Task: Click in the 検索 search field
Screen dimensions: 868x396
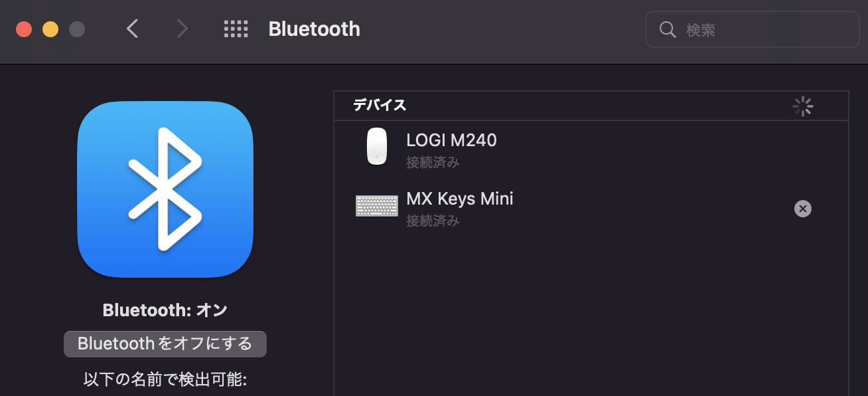Action: point(763,29)
